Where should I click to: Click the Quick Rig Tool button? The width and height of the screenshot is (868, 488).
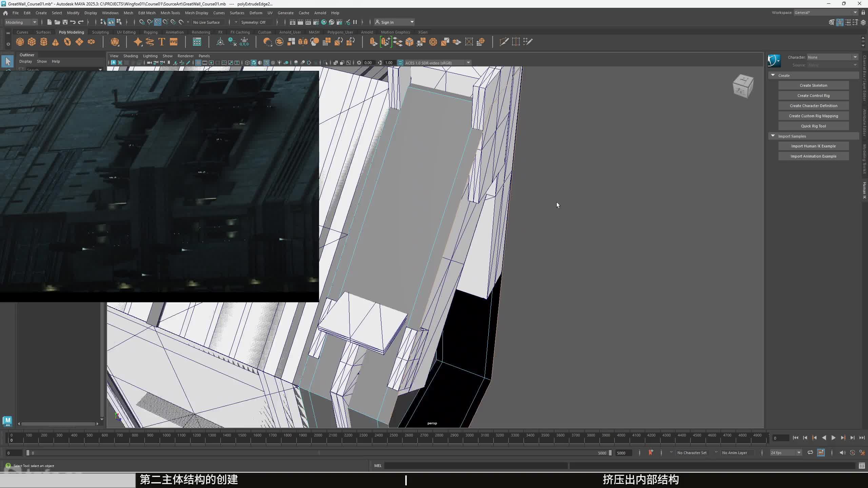pos(813,126)
